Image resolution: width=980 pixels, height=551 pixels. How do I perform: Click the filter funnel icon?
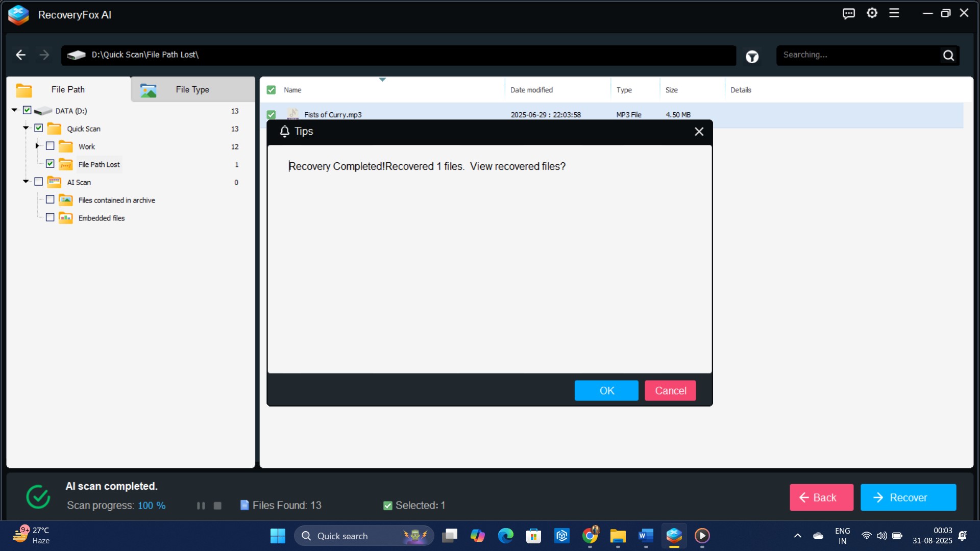752,57
